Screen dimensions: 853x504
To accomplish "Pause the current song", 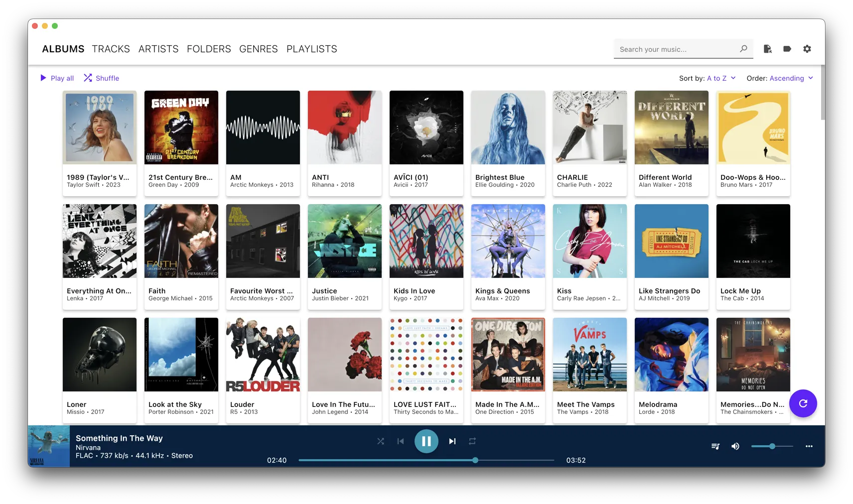I will 426,441.
